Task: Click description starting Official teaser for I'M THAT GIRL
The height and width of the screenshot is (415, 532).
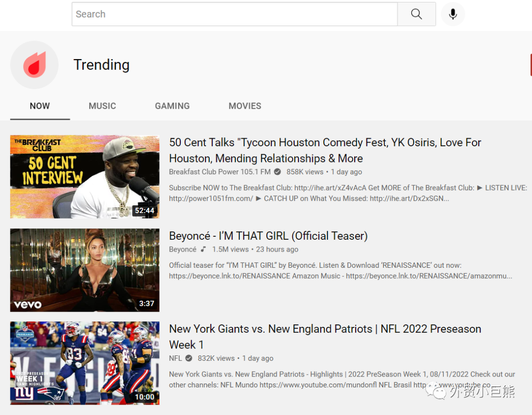Action: pyautogui.click(x=341, y=271)
